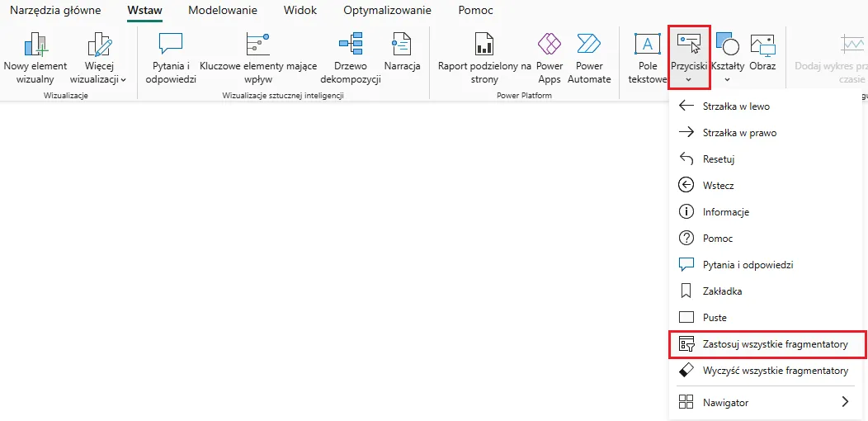Insert Raport podzielony na strony

(484, 45)
